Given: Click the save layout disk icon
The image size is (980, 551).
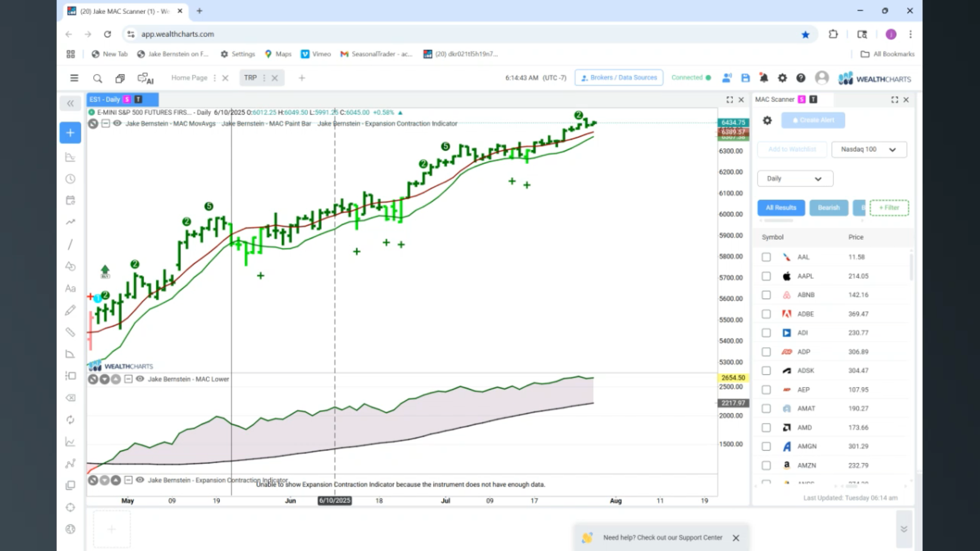Looking at the screenshot, I should click(x=745, y=78).
